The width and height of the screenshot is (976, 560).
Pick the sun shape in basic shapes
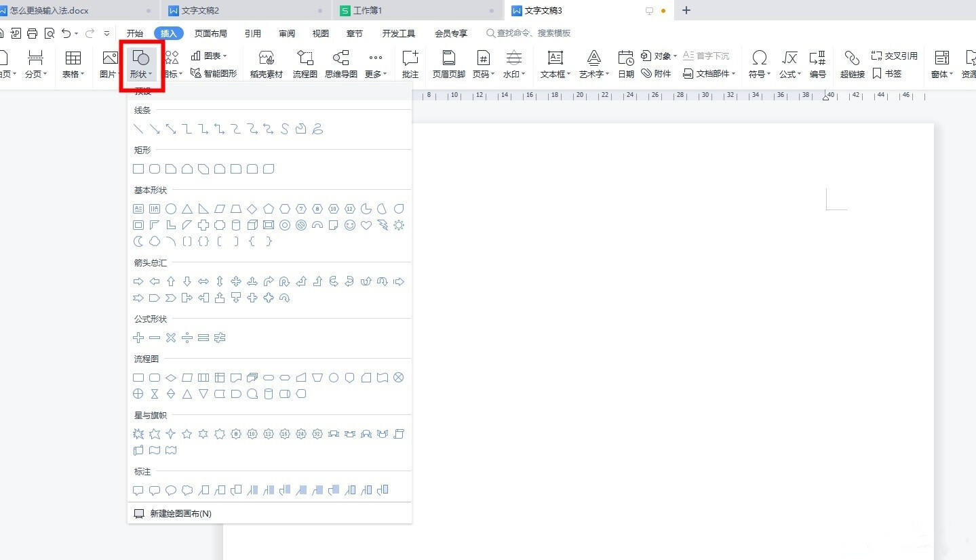[399, 225]
